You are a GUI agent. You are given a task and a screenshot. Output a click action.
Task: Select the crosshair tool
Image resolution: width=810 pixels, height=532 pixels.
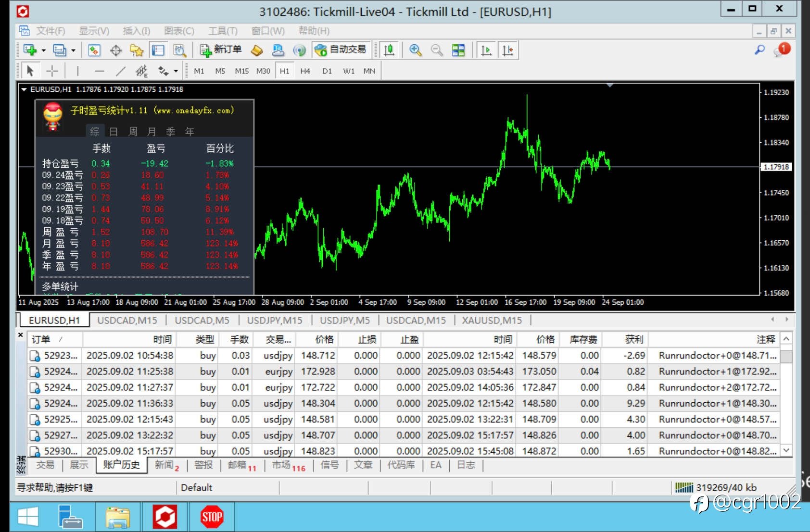[51, 71]
